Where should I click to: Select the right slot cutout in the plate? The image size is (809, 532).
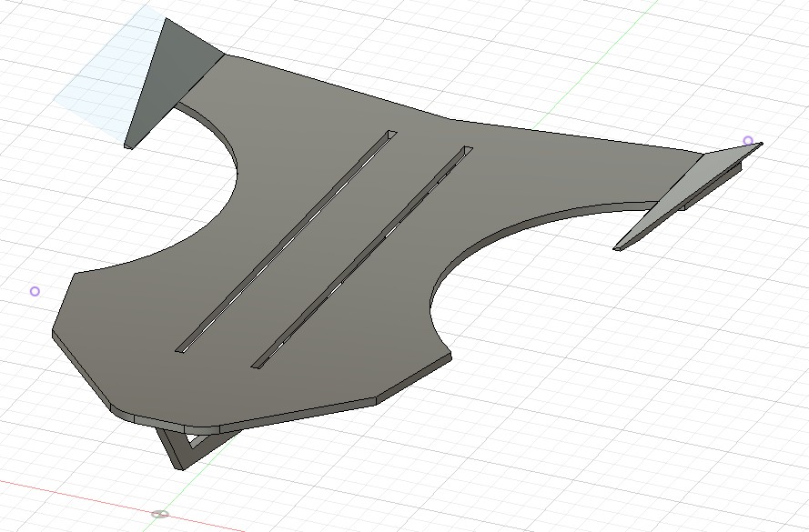364,256
